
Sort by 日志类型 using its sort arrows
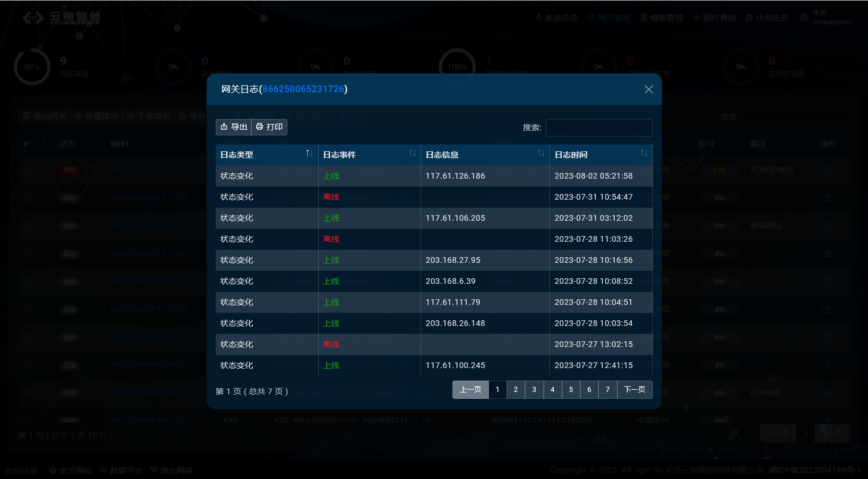(x=309, y=154)
